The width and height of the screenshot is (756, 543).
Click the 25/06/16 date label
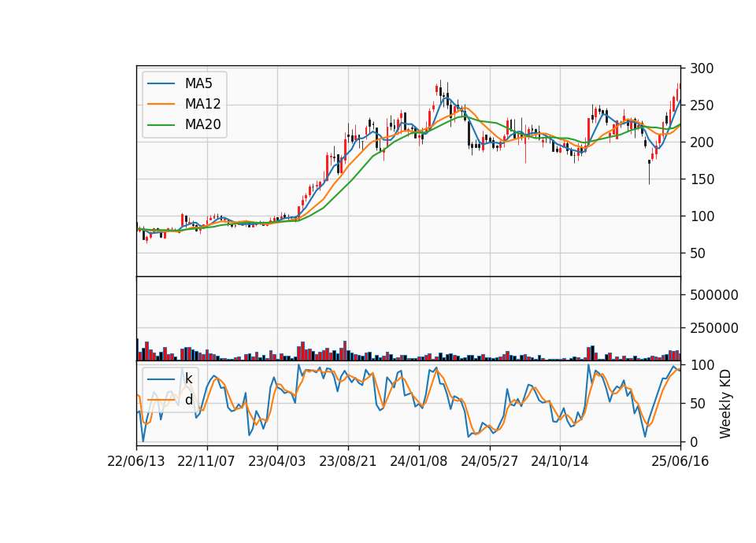(680, 462)
